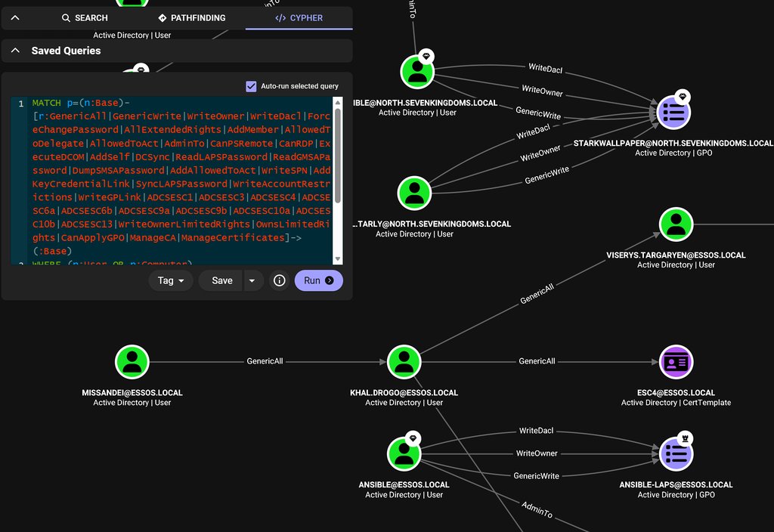Click the GenericWrite edge label toward ANSIBLE-LAPS

click(536, 476)
